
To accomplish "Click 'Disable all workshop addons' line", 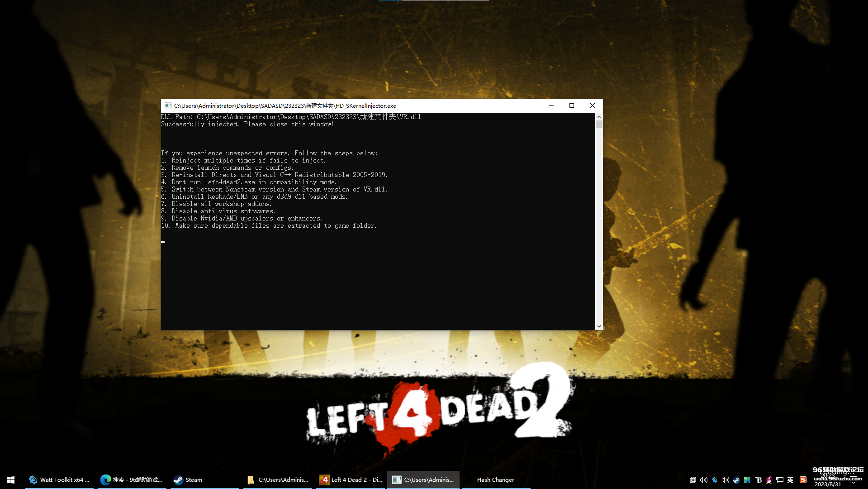I will (x=216, y=204).
